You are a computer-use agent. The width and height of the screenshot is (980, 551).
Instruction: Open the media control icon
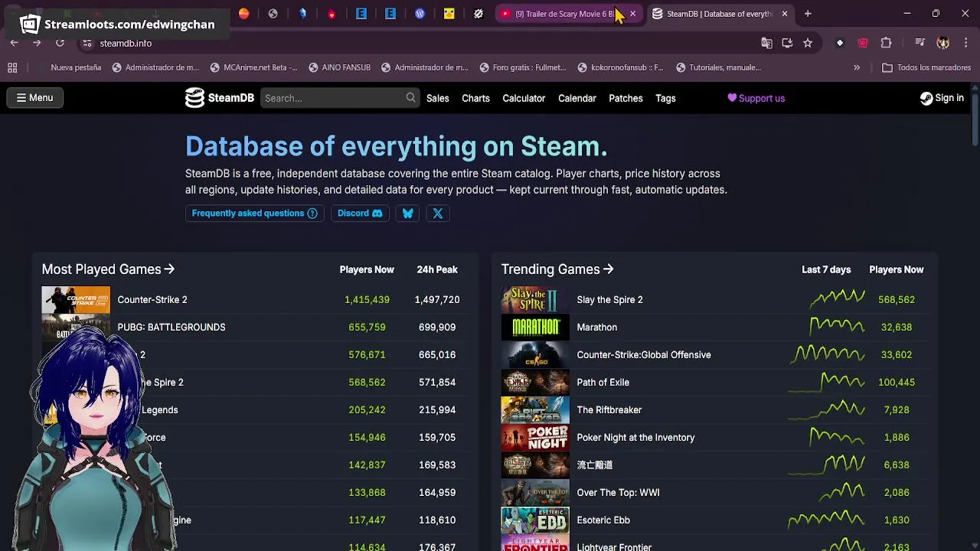[x=920, y=44]
